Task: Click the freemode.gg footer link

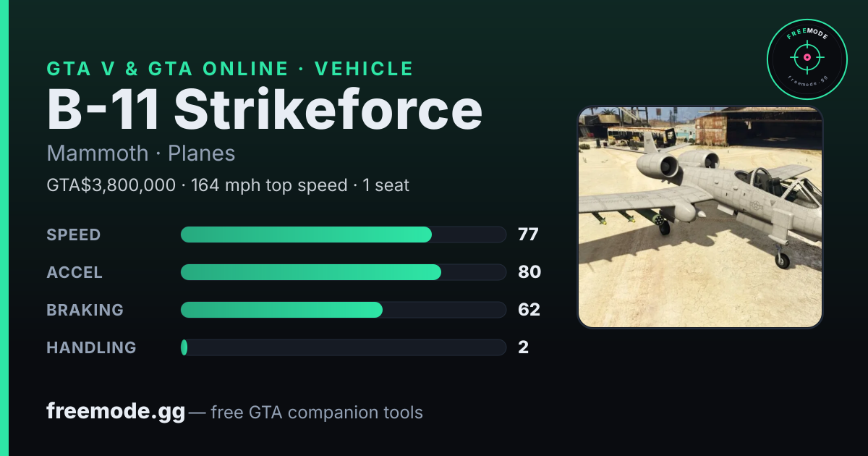Action: [116, 412]
